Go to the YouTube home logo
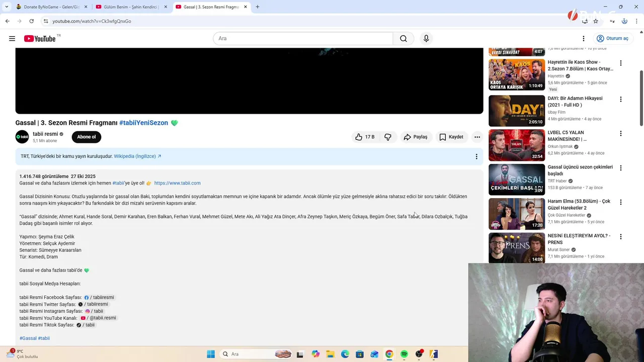 [x=40, y=39]
